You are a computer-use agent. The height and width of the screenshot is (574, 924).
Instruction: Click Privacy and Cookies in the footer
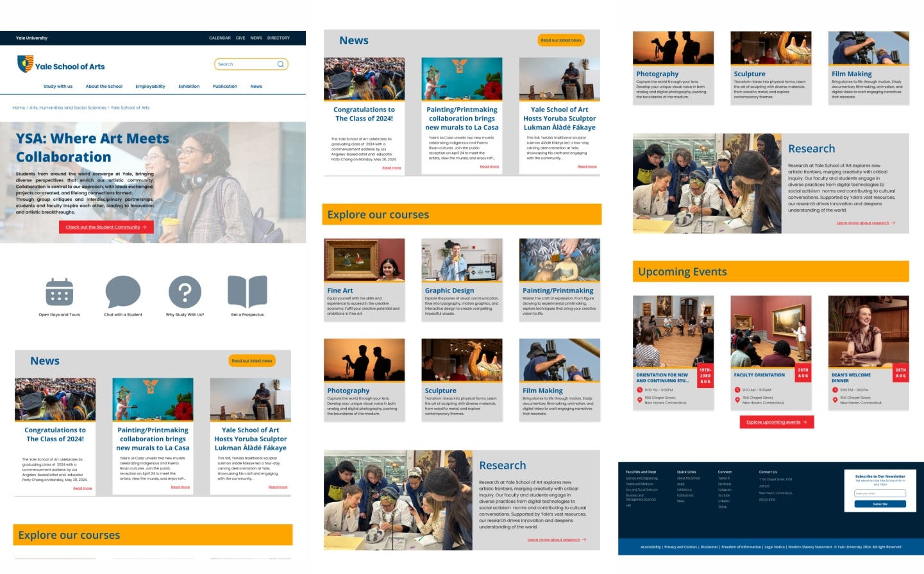point(680,547)
